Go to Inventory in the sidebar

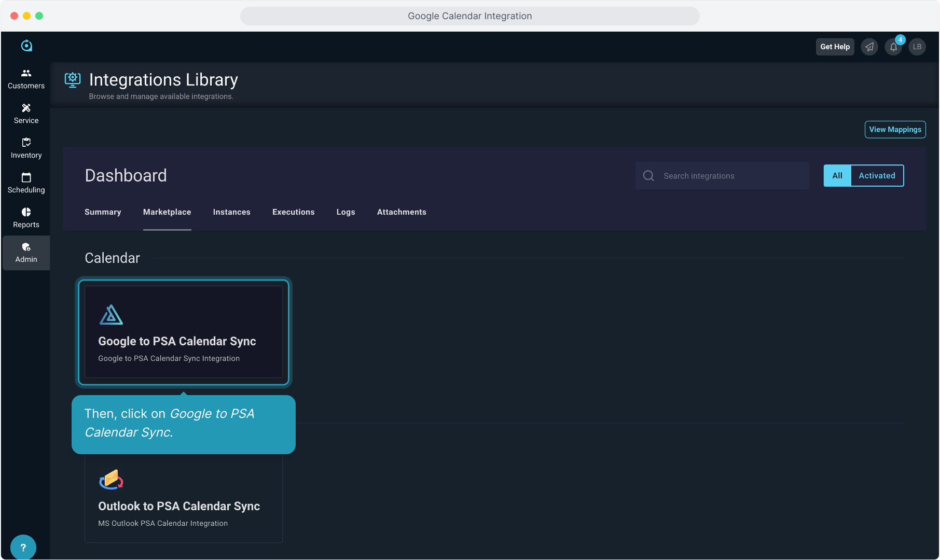(26, 148)
